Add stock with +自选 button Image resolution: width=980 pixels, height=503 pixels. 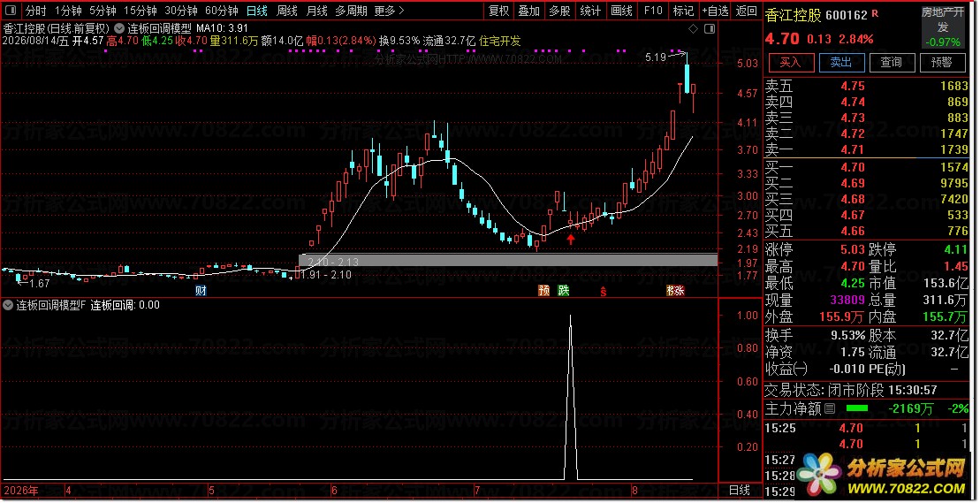[715, 11]
